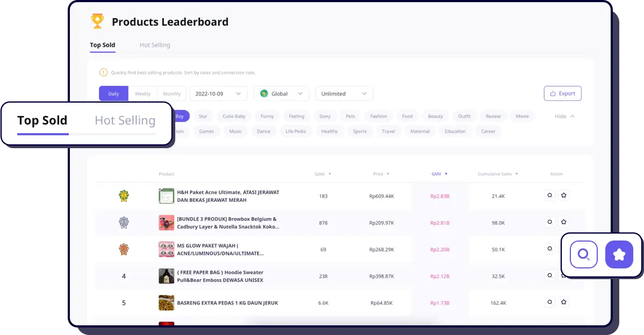The image size is (644, 335).
Task: Click search icon for H&H Paket Acne row
Action: point(549,195)
